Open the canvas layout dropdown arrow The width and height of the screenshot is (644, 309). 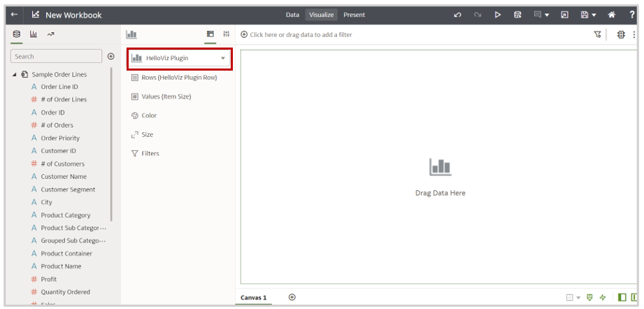click(579, 298)
